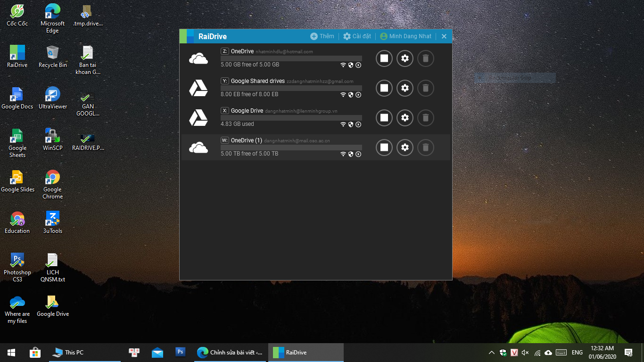Click the cloud icon of Z: OneDrive
Screen dimensions: 644x362
pyautogui.click(x=198, y=58)
